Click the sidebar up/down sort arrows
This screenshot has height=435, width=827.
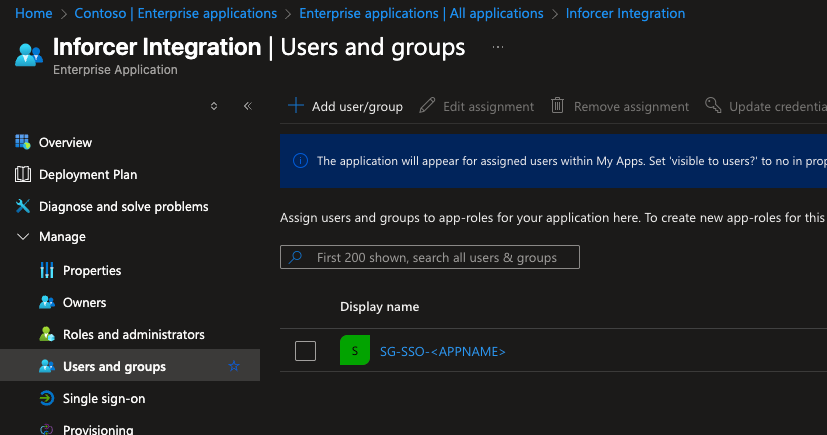(x=214, y=106)
